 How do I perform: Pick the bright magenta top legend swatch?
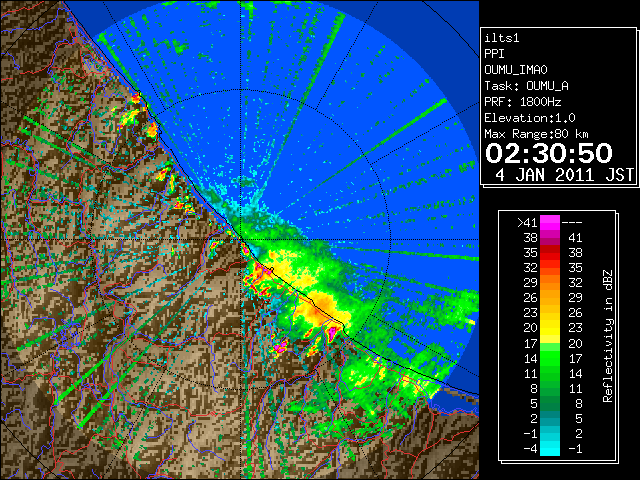(x=550, y=222)
